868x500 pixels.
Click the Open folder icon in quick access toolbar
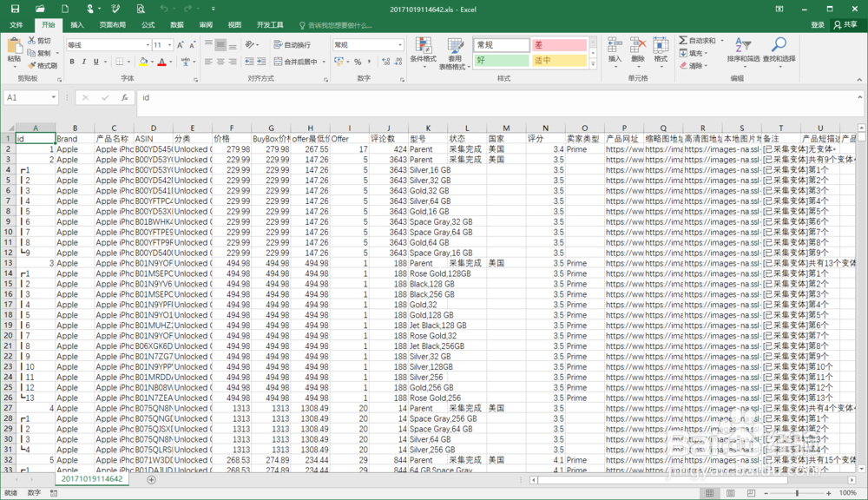pyautogui.click(x=40, y=9)
